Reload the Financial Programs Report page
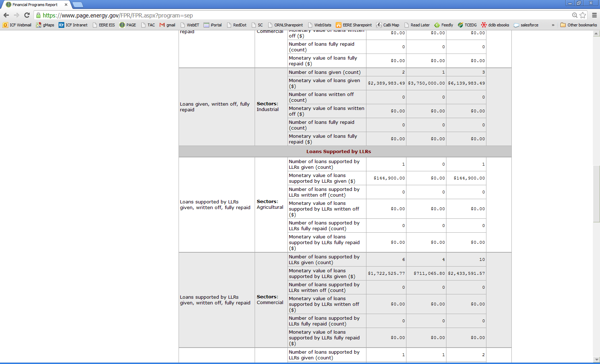This screenshot has height=364, width=600. [x=27, y=15]
